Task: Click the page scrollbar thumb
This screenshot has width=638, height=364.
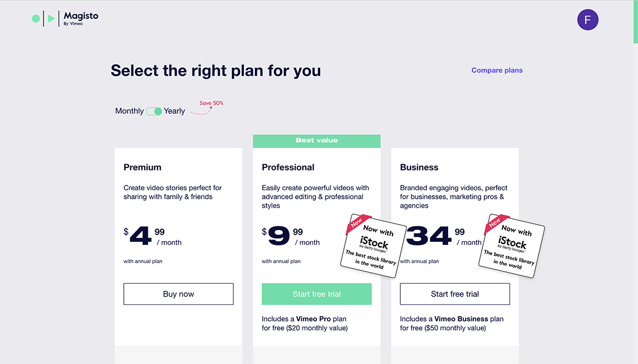Action: coord(635,21)
